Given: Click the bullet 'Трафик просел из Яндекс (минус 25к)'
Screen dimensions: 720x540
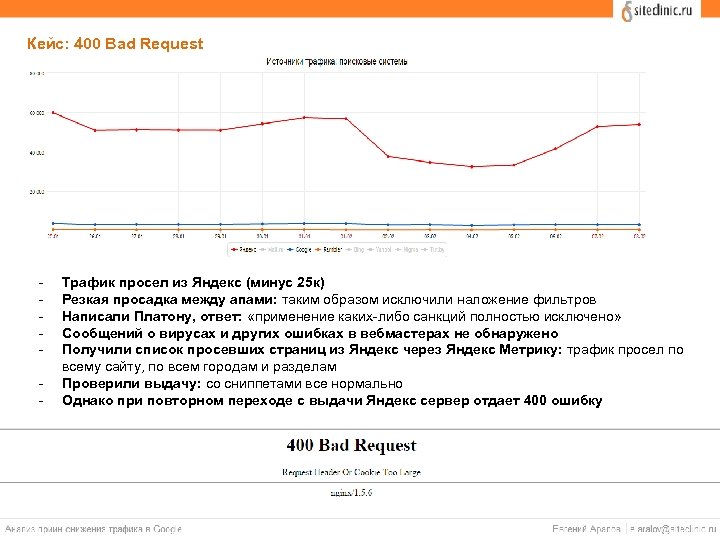Looking at the screenshot, I should pos(193,282).
